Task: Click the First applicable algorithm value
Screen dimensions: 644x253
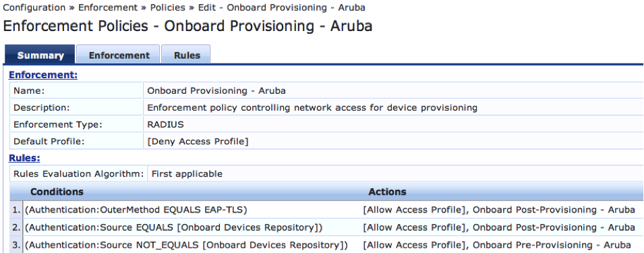Action: coord(187,174)
